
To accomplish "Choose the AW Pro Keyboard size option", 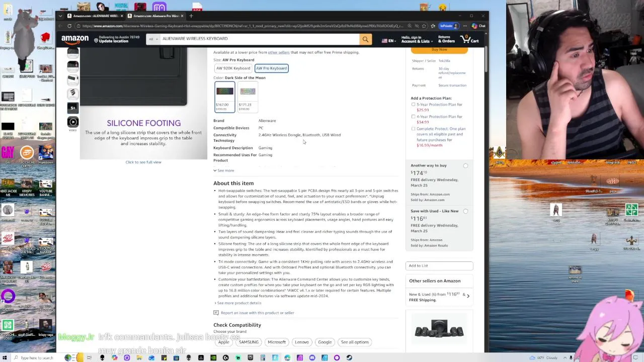I will coord(271,68).
